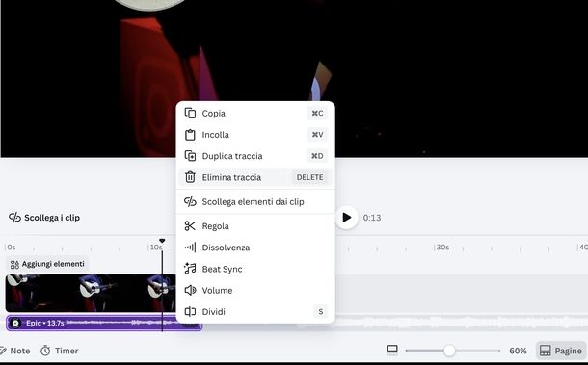Click the ⌘D shortcut badge
The image size is (588, 365).
click(x=317, y=156)
